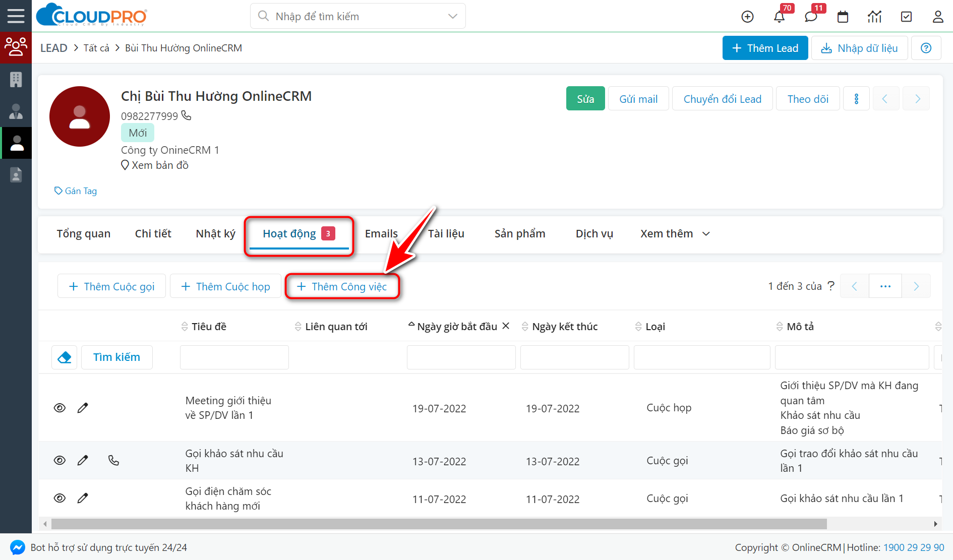
Task: Switch to the Sản phẩm tab
Action: click(520, 233)
